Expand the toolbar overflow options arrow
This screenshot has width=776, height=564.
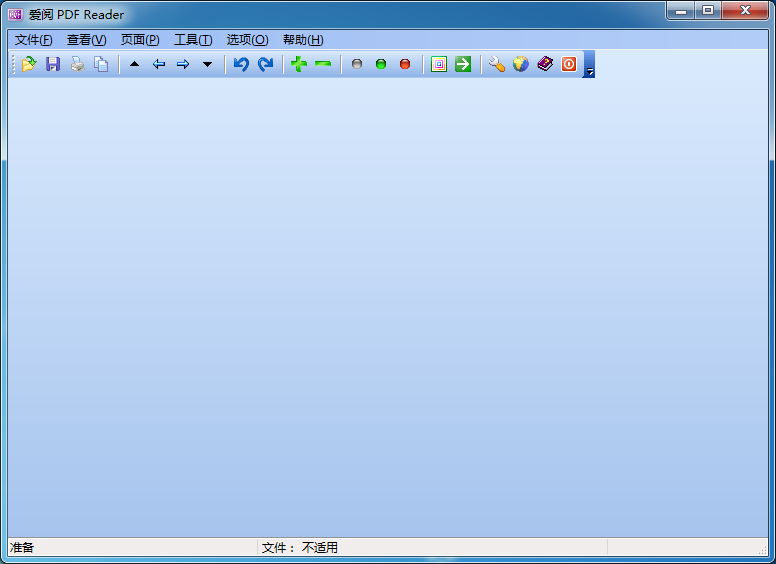coord(590,71)
